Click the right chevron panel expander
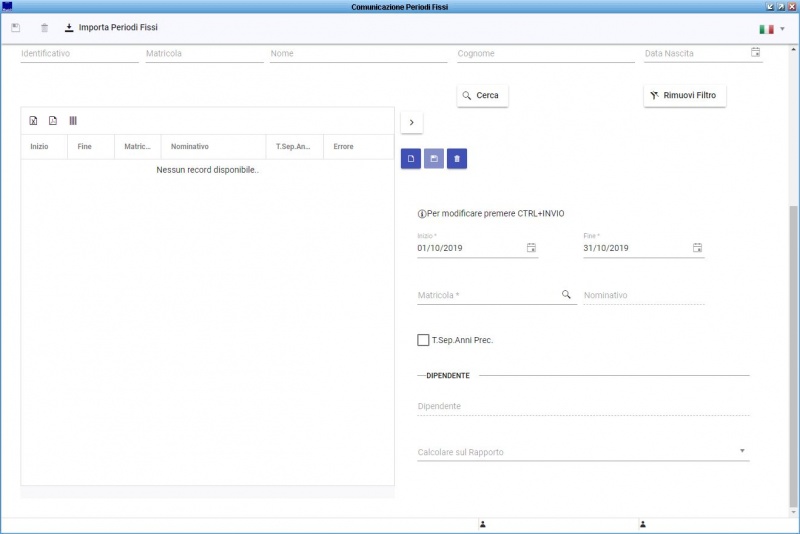This screenshot has width=800, height=534. pyautogui.click(x=411, y=122)
